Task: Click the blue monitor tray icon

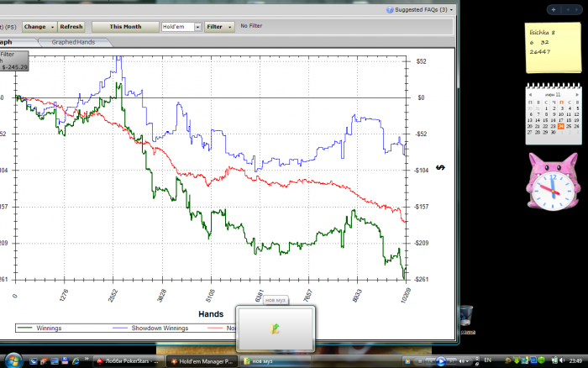Action: (533, 360)
